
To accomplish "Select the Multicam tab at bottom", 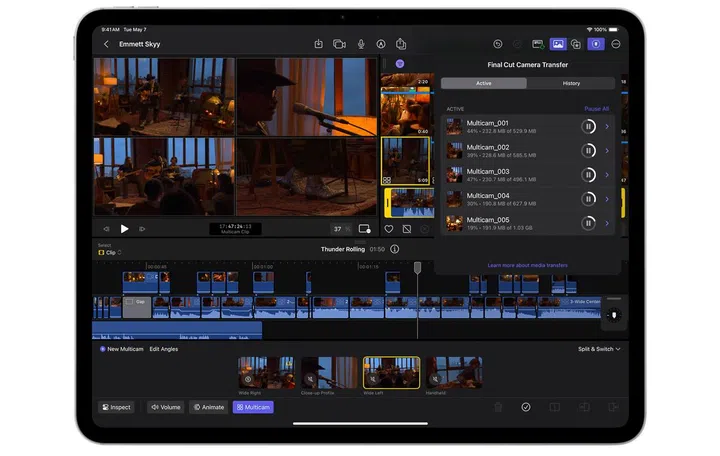I will point(253,407).
